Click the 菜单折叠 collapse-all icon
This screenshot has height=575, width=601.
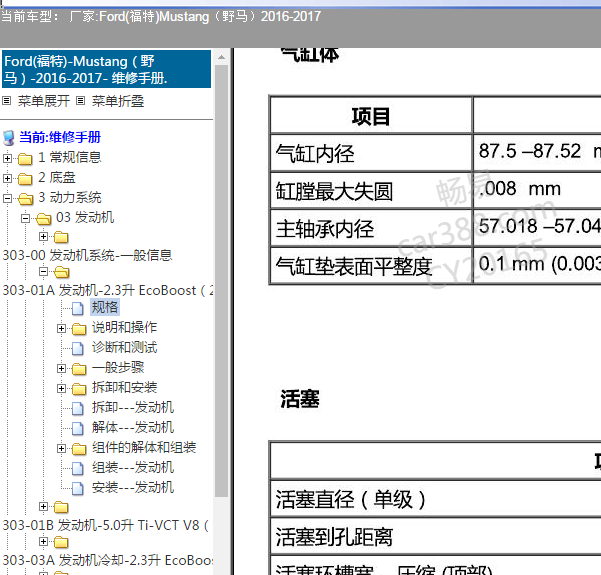point(80,101)
